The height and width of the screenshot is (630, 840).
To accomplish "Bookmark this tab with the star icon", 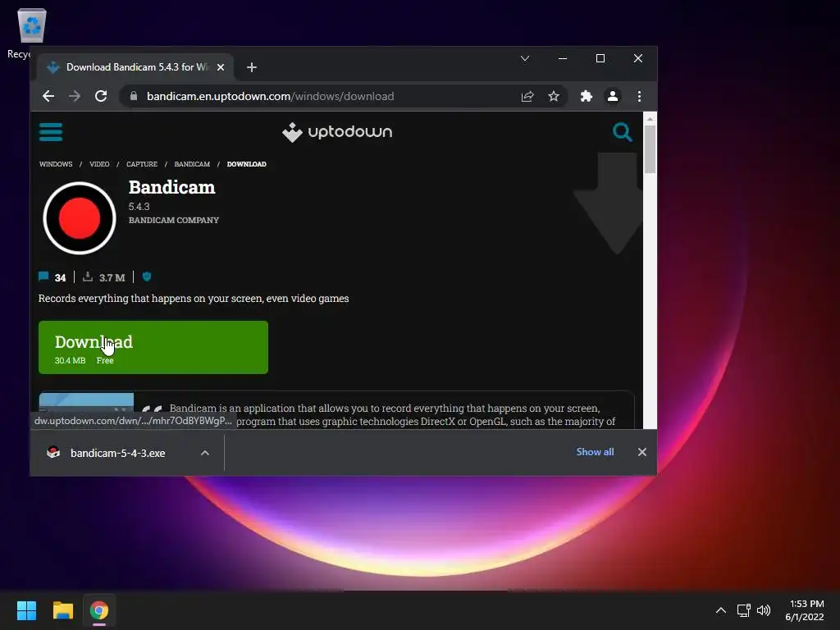I will (554, 97).
